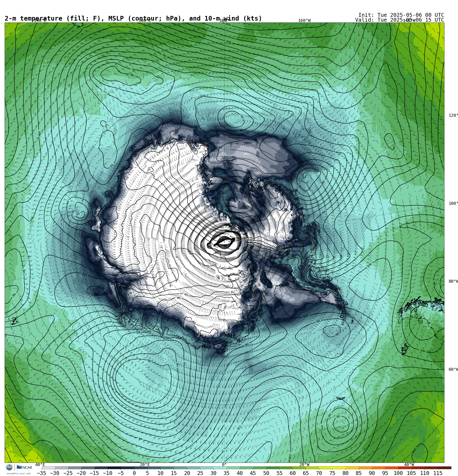Pick the lime swatch between 65 and 70

[312, 468]
